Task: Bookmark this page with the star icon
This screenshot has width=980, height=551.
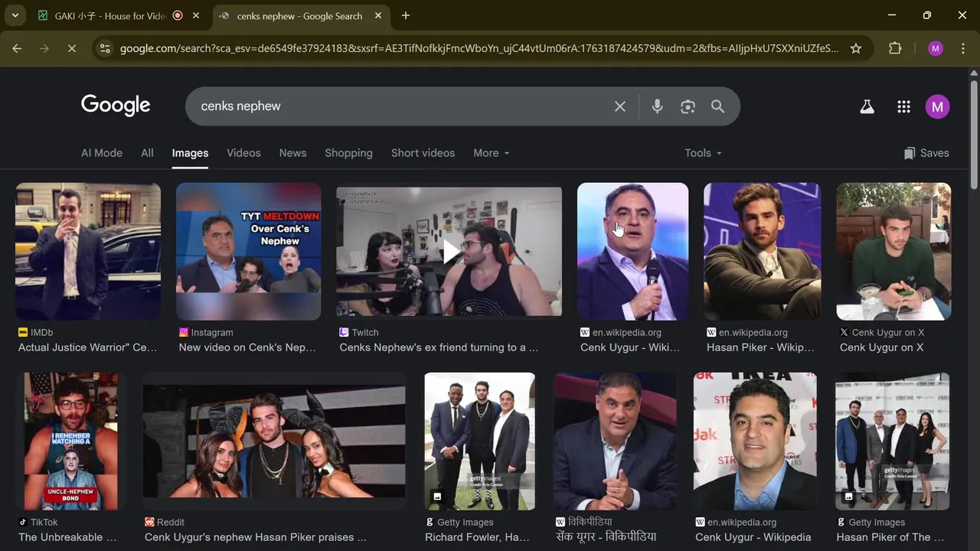Action: click(x=856, y=48)
